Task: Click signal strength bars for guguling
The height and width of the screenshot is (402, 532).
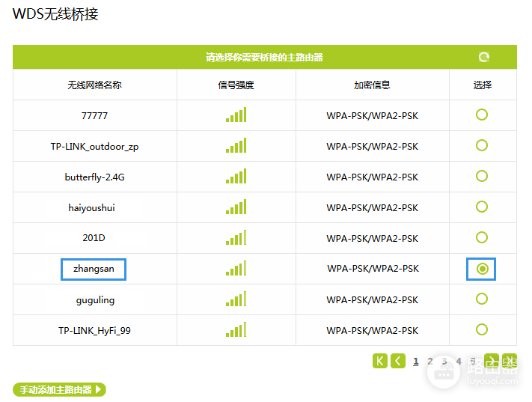Action: click(x=236, y=299)
